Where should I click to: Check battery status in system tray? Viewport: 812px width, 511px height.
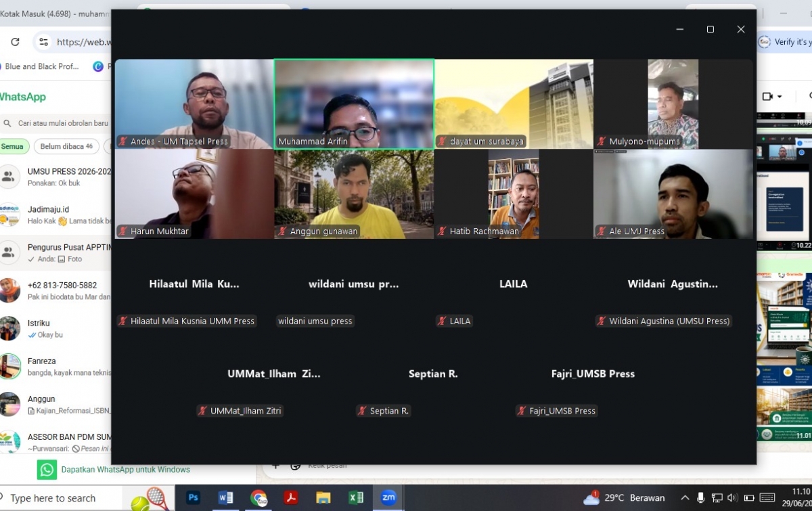[x=749, y=498]
